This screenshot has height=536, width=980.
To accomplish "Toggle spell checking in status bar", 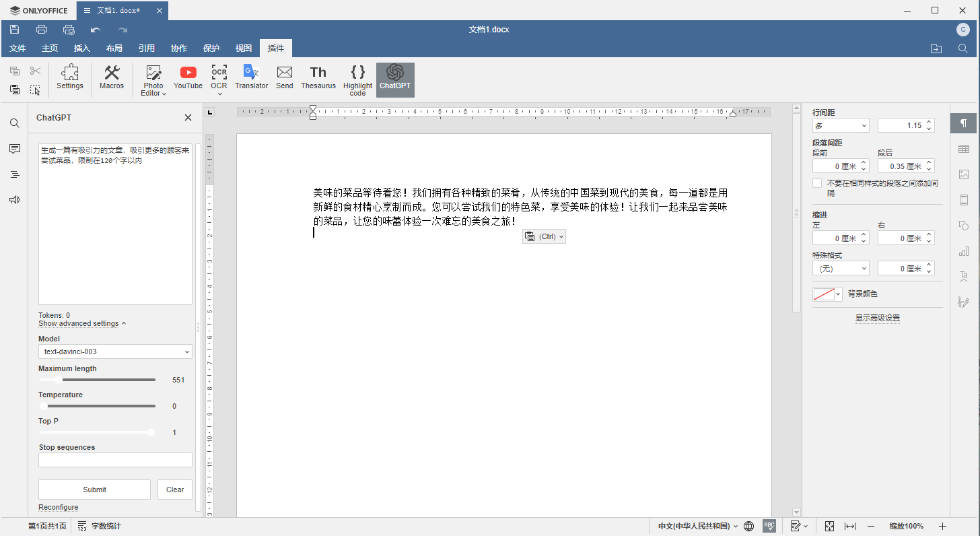I will click(769, 526).
